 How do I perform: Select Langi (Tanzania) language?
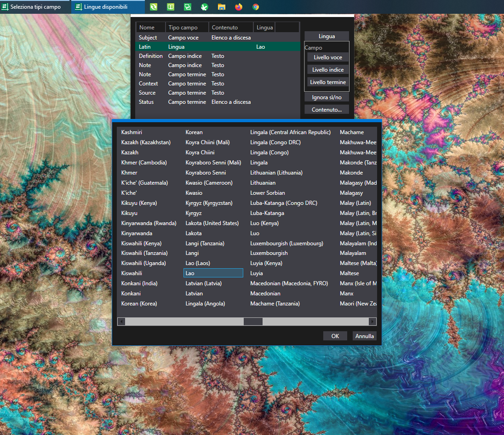click(205, 243)
